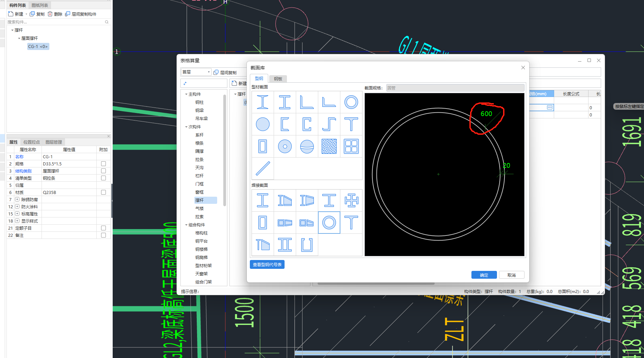The image size is (644, 358).
Task: Tick the 附加 checkbox for the 定额子目 row
Action: coord(103,228)
